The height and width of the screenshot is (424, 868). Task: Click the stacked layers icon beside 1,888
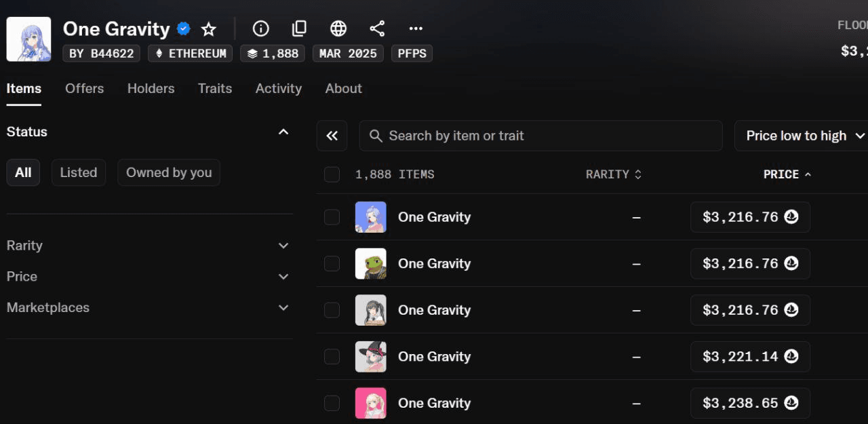[252, 54]
